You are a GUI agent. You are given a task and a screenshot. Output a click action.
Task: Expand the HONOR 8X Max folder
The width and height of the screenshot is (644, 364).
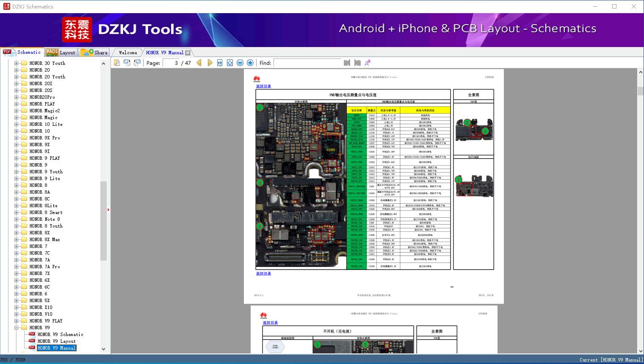[x=17, y=239]
